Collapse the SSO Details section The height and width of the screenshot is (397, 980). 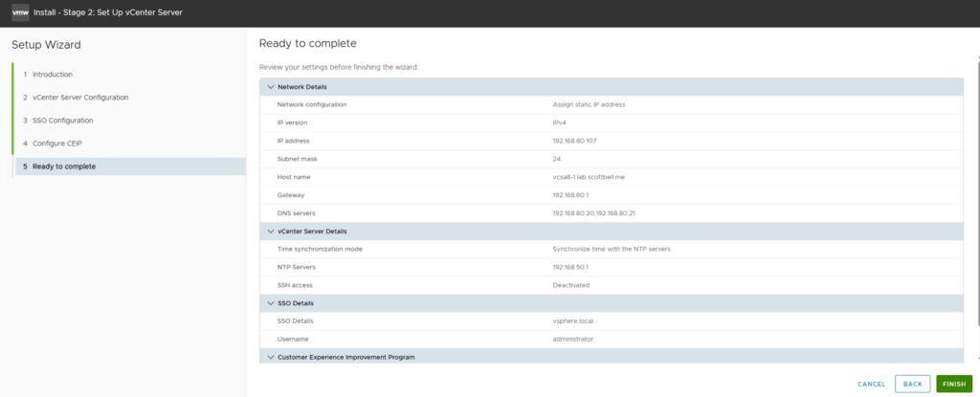[x=271, y=303]
